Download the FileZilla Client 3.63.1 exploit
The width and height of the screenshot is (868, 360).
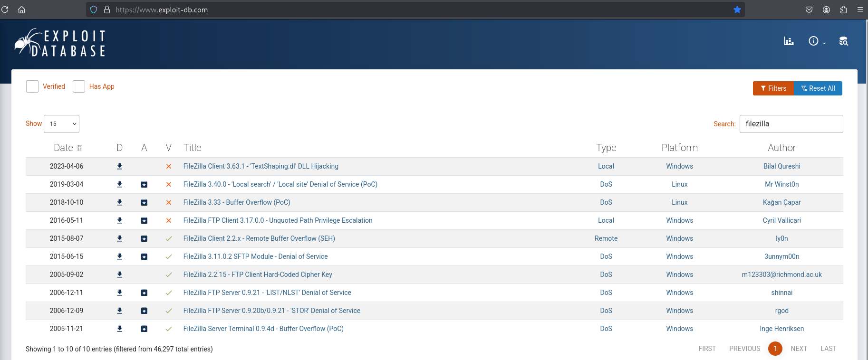coord(120,166)
